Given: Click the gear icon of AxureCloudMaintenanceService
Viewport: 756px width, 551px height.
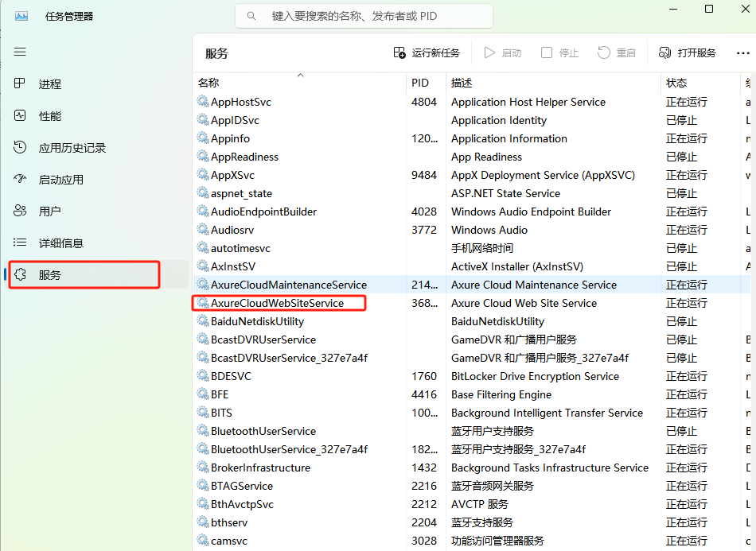Looking at the screenshot, I should 203,285.
